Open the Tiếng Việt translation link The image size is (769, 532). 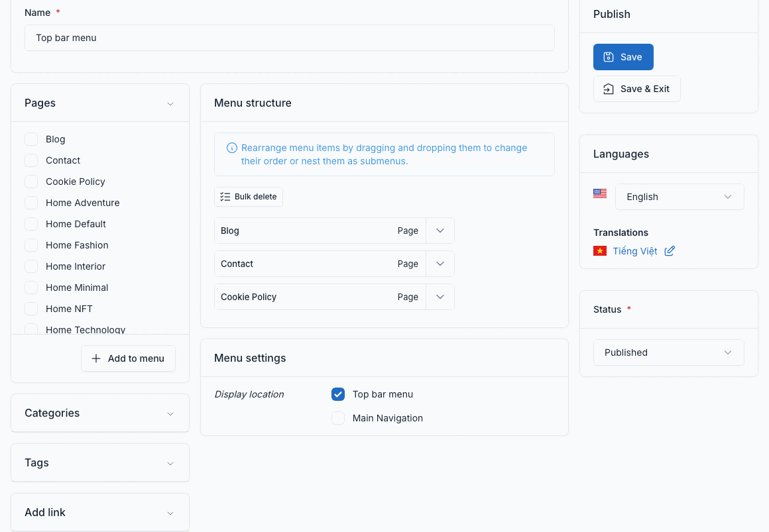[x=634, y=251]
